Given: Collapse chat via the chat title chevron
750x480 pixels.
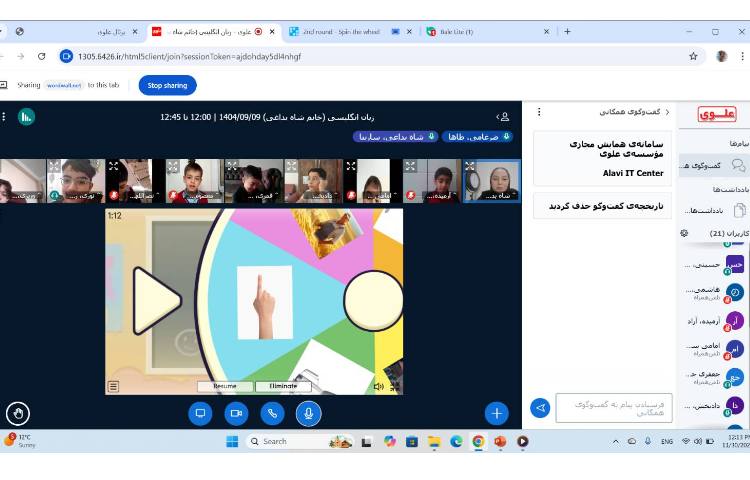Looking at the screenshot, I should click(667, 112).
